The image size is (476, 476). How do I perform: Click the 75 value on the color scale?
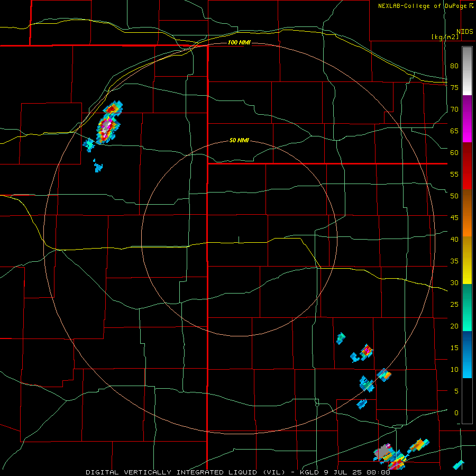(x=454, y=87)
